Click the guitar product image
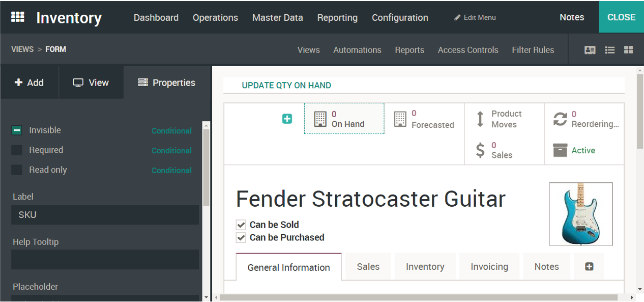644x302 pixels. [581, 214]
